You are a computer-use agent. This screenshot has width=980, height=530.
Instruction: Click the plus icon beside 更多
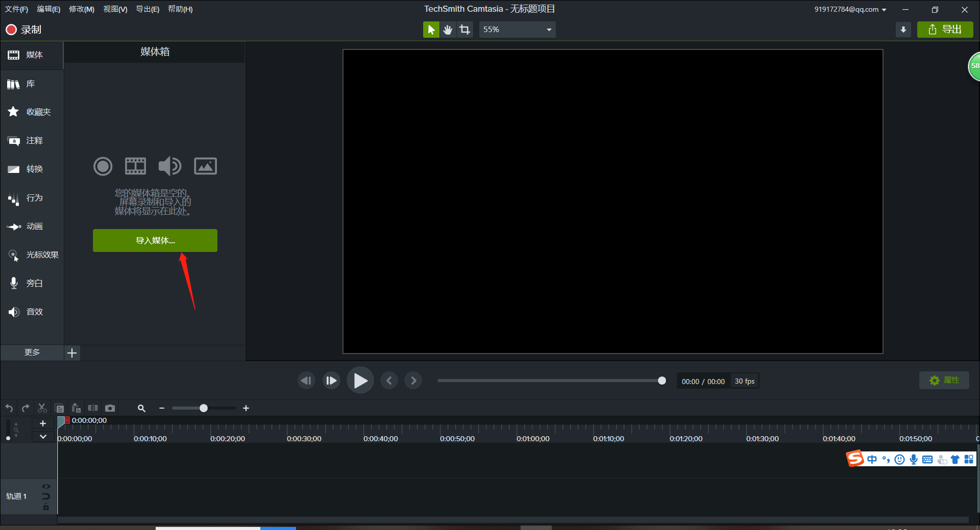pos(72,353)
